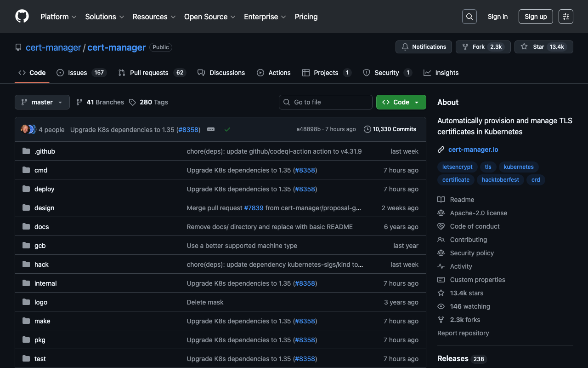The image size is (588, 368).
Task: Expand the green Code dropdown button
Action: (x=401, y=102)
